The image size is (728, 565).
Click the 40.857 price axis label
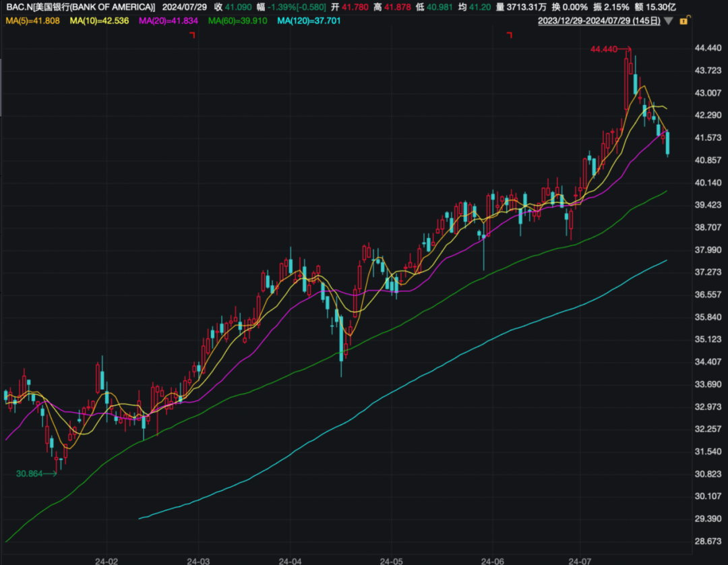point(707,160)
